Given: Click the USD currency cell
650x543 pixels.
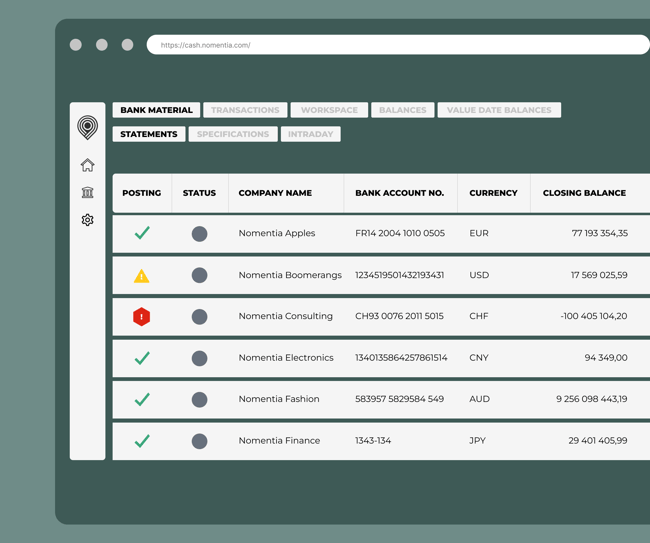Looking at the screenshot, I should coord(479,275).
